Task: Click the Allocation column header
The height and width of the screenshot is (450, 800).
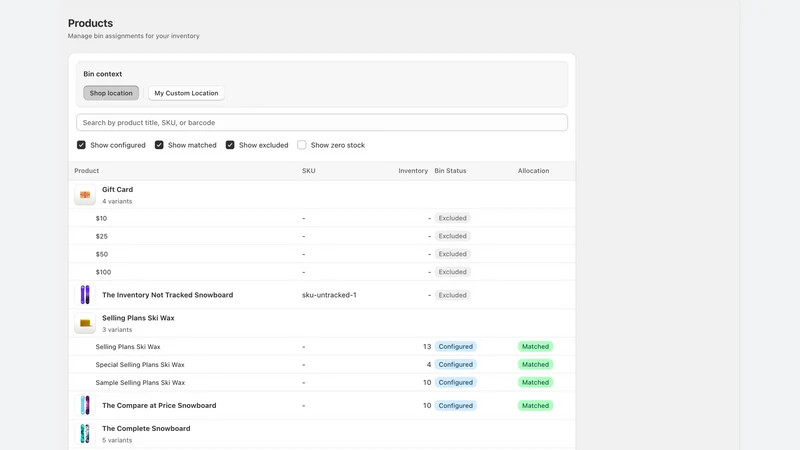Action: click(534, 171)
